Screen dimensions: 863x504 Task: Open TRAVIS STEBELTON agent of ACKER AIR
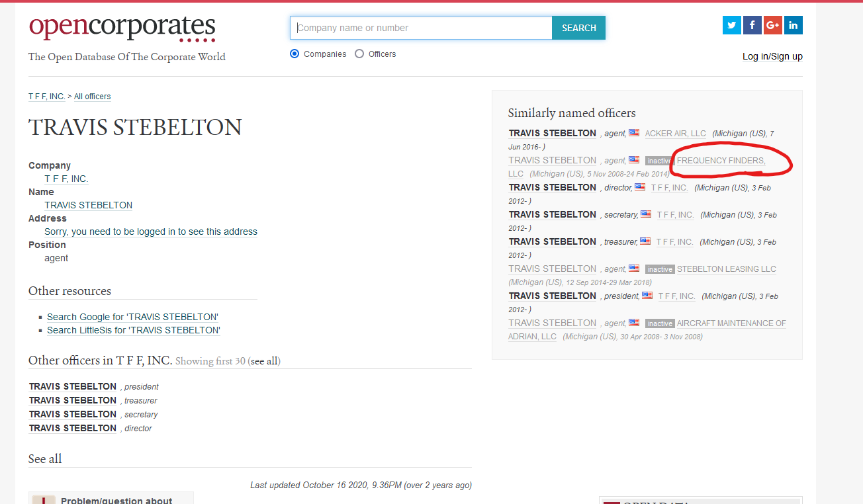pyautogui.click(x=553, y=133)
